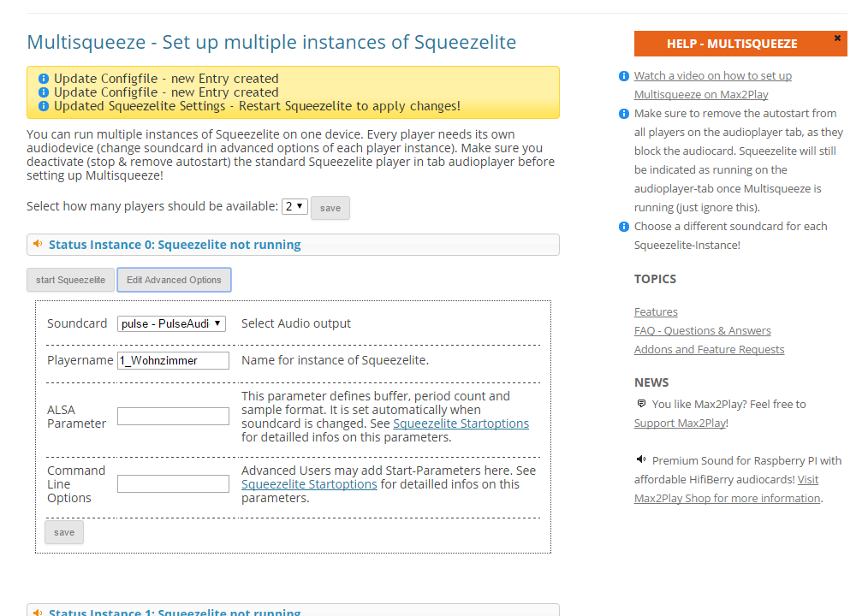The height and width of the screenshot is (616, 868).
Task: Open the number of players dropdown
Action: (294, 206)
